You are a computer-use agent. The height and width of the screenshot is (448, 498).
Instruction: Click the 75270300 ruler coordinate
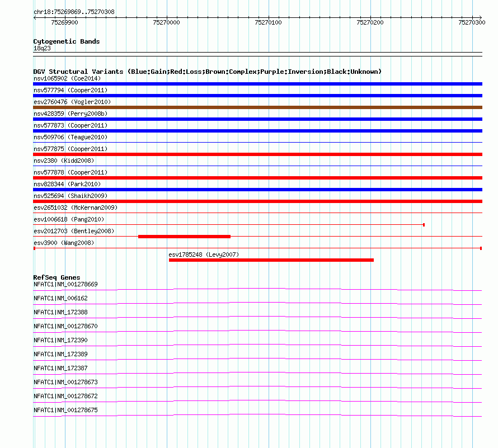click(472, 22)
